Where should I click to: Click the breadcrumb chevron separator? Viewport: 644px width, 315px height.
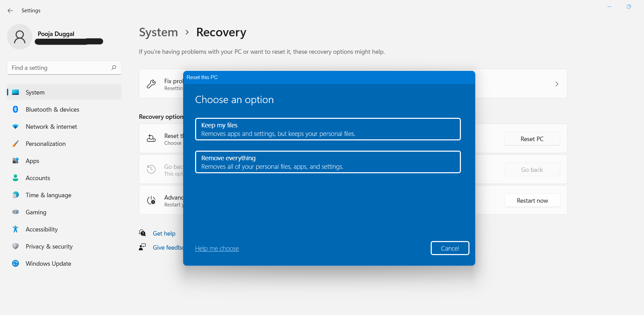(x=187, y=32)
